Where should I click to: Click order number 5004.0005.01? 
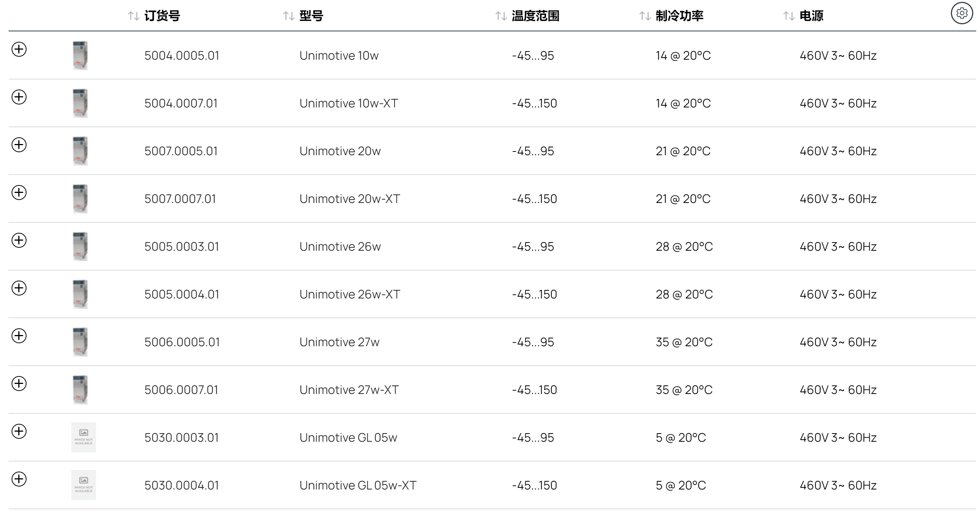182,56
